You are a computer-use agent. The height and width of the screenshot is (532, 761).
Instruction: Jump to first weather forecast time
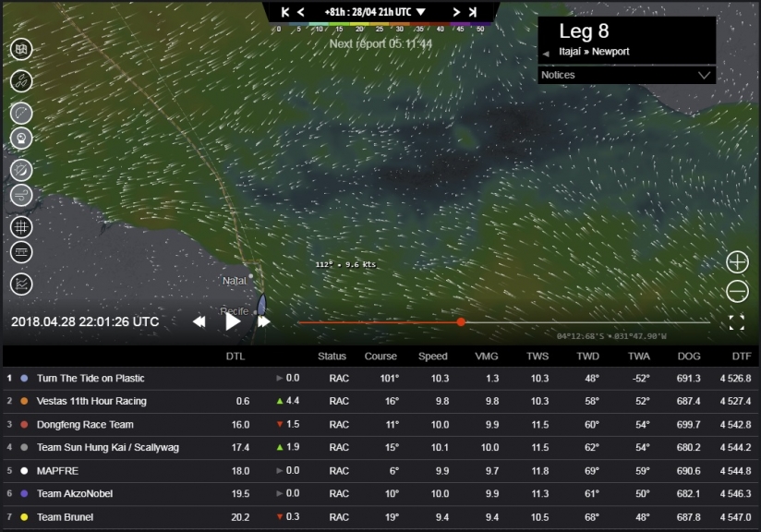pos(284,12)
